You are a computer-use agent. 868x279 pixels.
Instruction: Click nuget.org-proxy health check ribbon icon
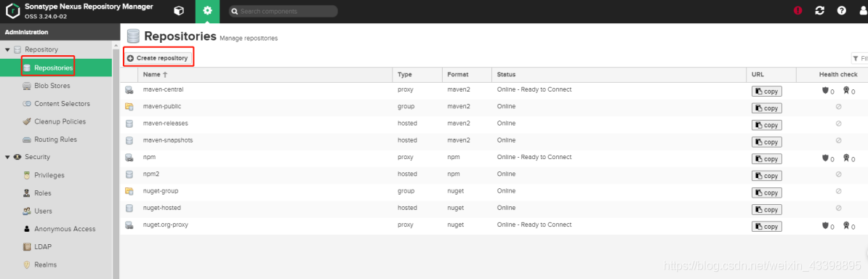click(846, 225)
